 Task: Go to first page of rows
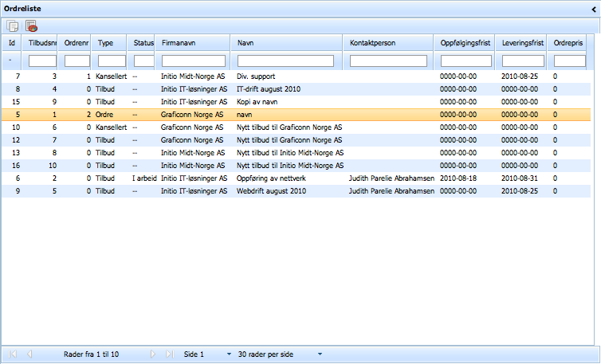(14, 353)
